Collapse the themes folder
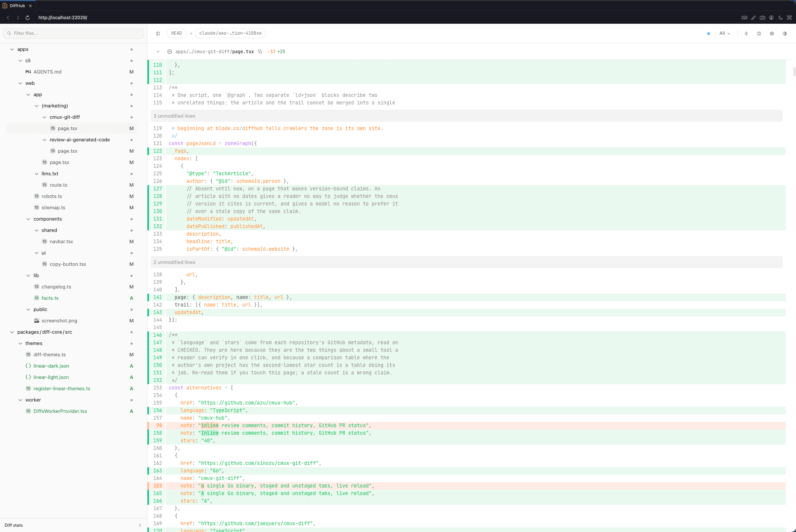Image resolution: width=796 pixels, height=532 pixels. tap(20, 343)
